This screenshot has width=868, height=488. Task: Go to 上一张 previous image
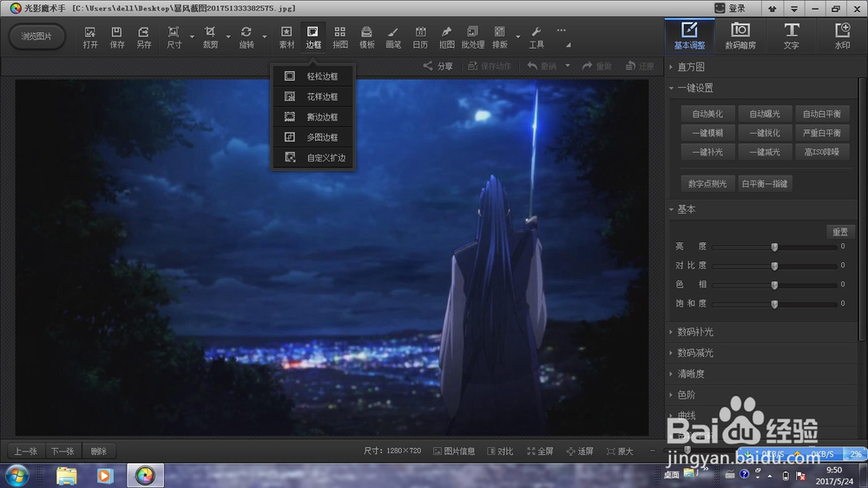pyautogui.click(x=26, y=452)
